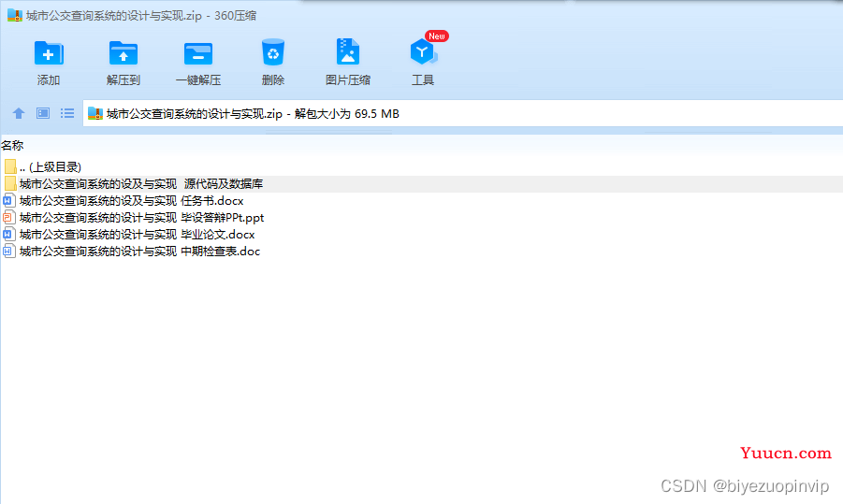This screenshot has width=843, height=504.
Task: Click the document icon beside 中期检查表.doc
Action: click(x=8, y=251)
